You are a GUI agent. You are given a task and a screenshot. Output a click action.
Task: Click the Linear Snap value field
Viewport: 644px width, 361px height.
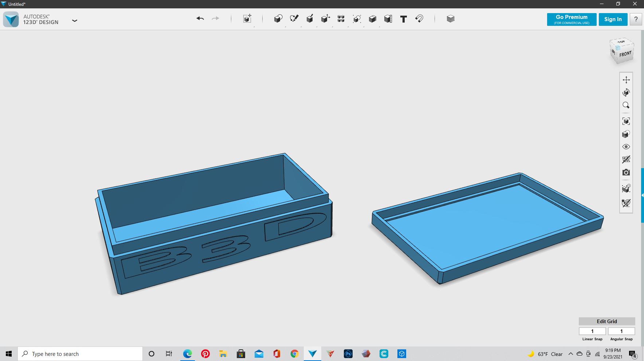[592, 331]
